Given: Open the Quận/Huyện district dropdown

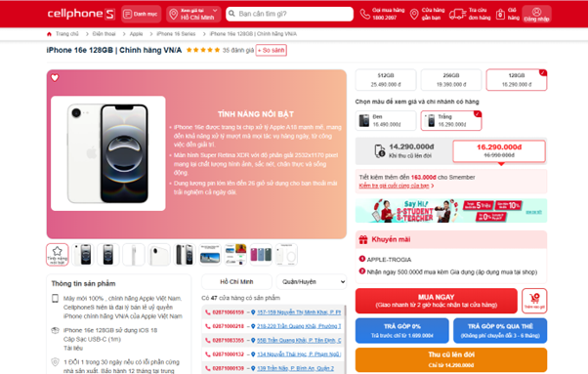Looking at the screenshot, I should pos(312,282).
